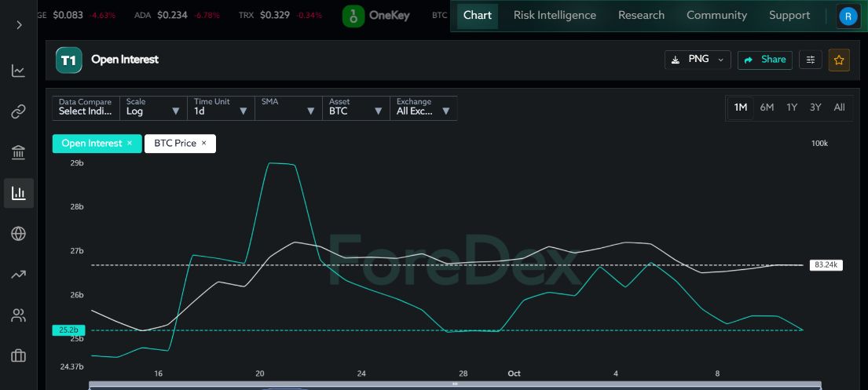Click the range slider handle below chart
868x390 pixels.
(x=455, y=384)
